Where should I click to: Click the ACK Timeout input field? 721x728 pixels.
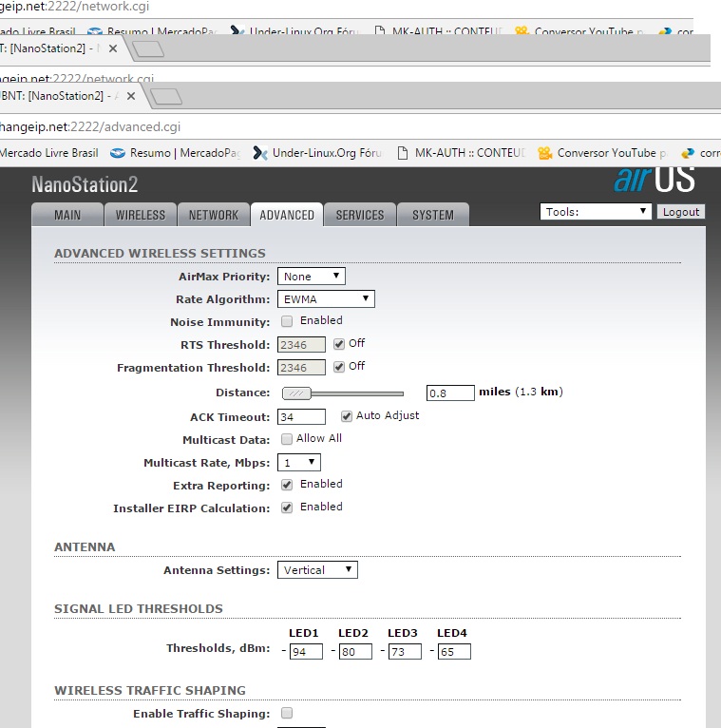(301, 416)
